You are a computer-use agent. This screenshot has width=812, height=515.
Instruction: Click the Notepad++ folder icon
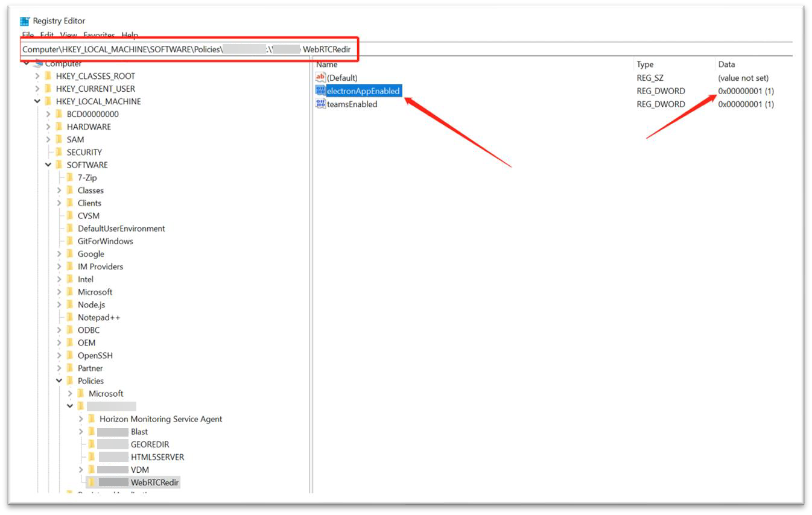70,317
